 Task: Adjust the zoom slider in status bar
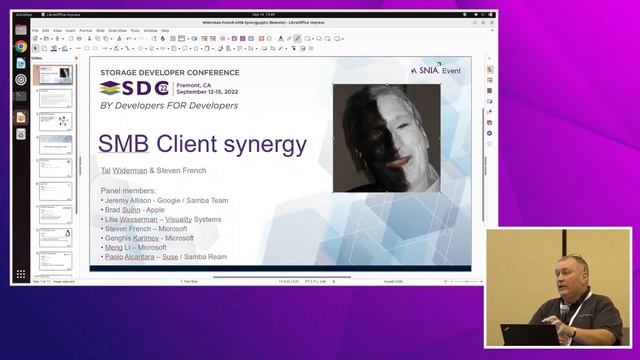point(466,282)
